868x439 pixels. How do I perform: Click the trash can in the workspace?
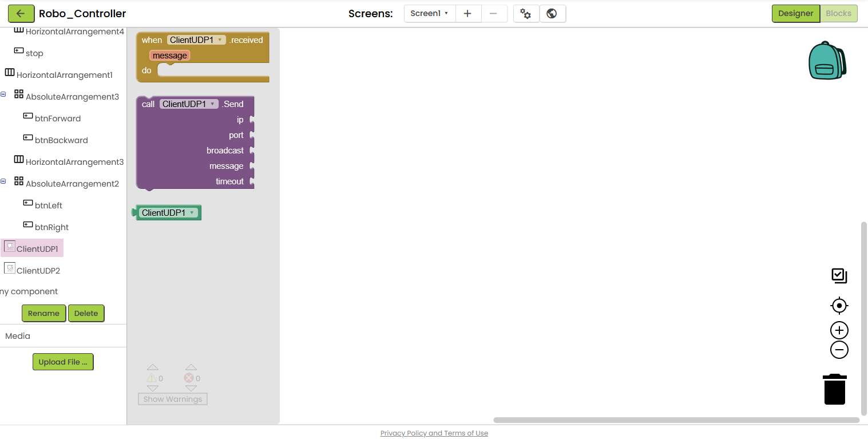pyautogui.click(x=835, y=389)
